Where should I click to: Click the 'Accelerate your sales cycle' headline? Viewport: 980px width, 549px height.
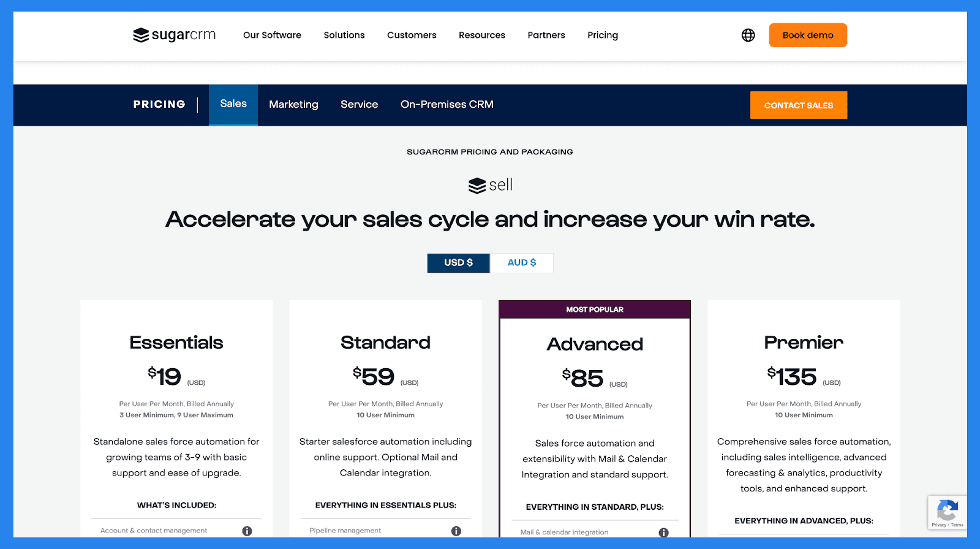[x=490, y=219]
